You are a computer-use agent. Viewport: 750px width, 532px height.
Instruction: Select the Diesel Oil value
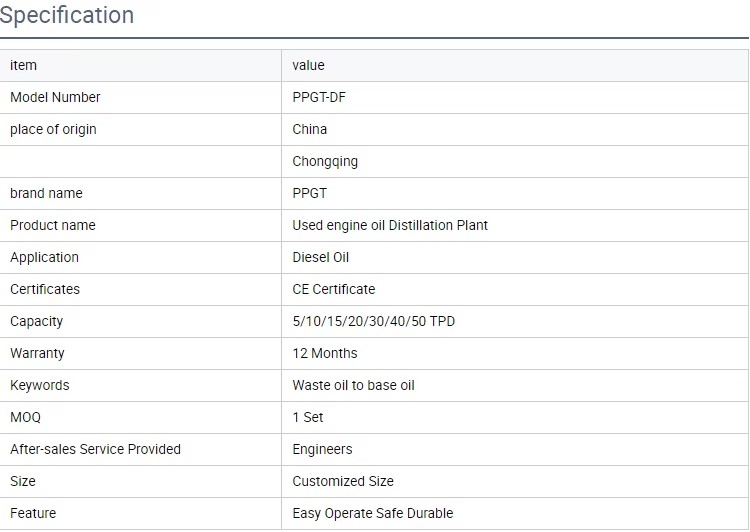[320, 257]
